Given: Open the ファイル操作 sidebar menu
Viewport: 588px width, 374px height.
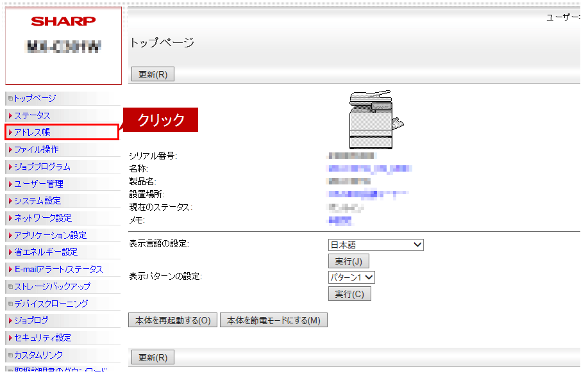Looking at the screenshot, I should click(37, 149).
